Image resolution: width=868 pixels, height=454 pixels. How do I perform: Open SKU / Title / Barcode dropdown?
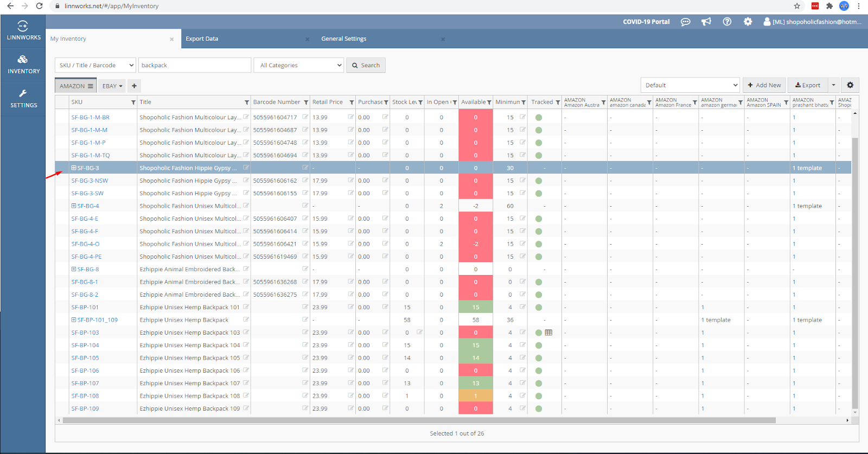pos(95,65)
